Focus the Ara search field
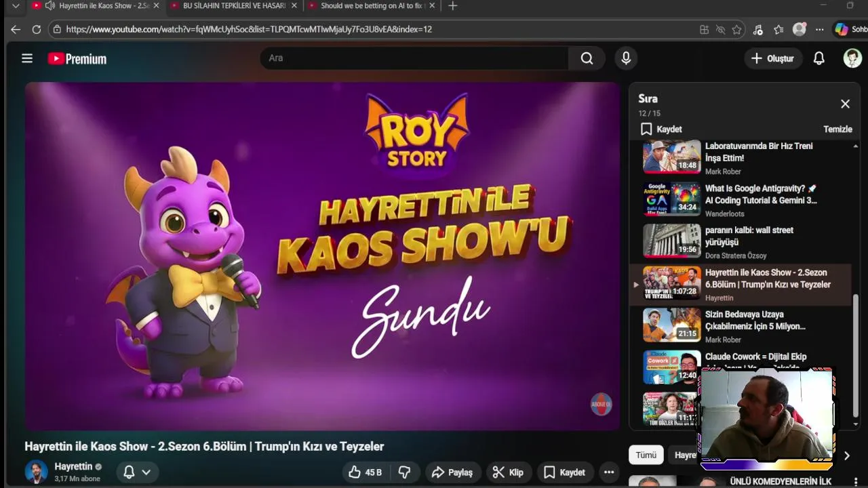Screen dimensions: 868x488 [x=414, y=58]
